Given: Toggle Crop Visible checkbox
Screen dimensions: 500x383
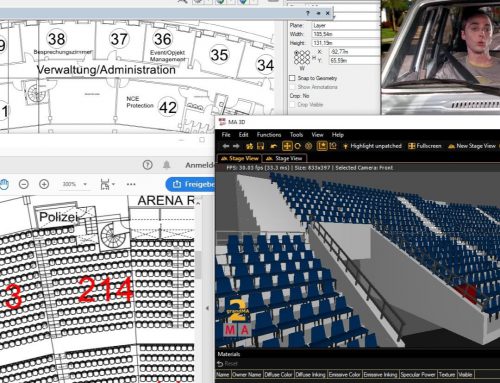Looking at the screenshot, I should coord(292,105).
